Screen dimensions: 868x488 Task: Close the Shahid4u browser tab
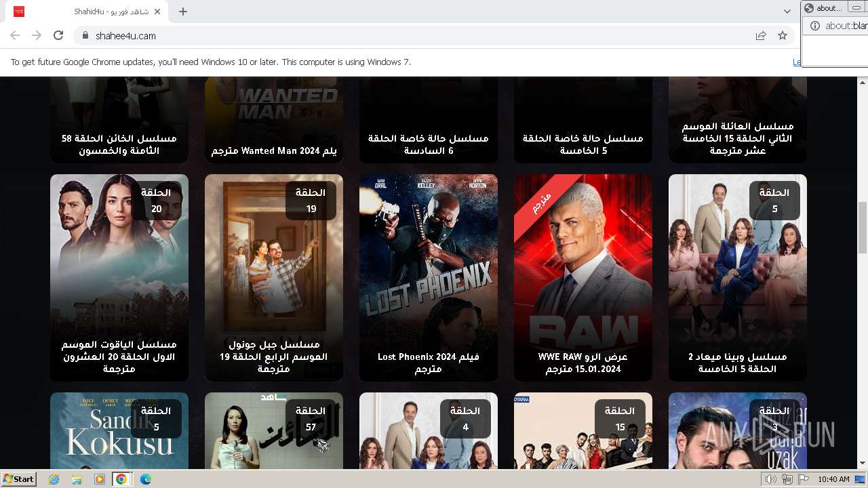157,12
